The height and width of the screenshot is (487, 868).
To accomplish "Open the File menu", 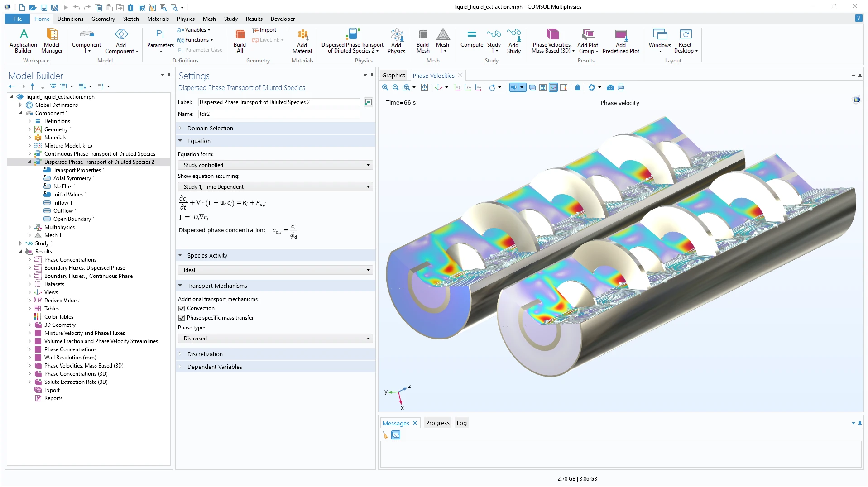I will [18, 19].
